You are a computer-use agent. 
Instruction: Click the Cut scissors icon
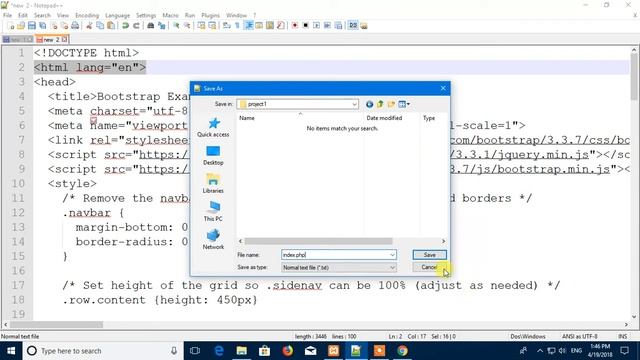pos(89,26)
